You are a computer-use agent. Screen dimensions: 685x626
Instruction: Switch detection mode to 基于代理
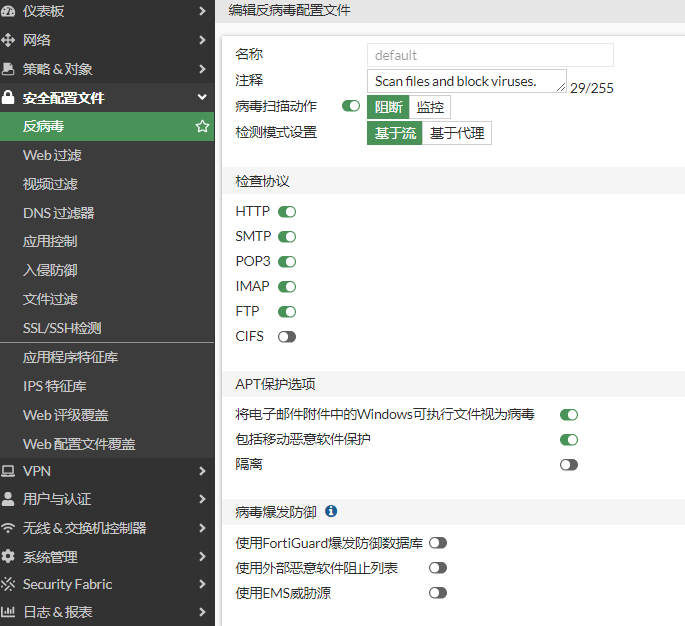[456, 133]
